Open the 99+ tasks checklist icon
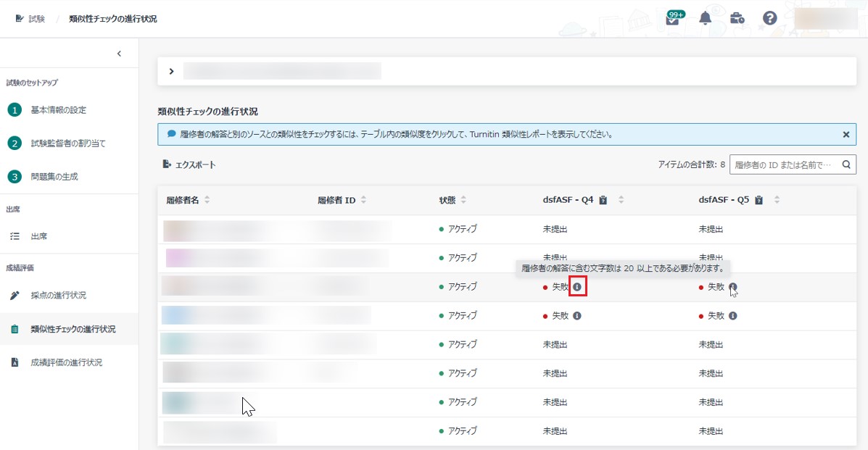The width and height of the screenshot is (868, 450). click(x=673, y=18)
